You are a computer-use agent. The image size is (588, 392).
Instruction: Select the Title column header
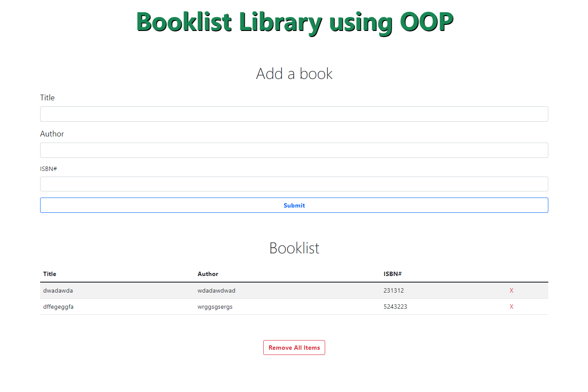49,274
